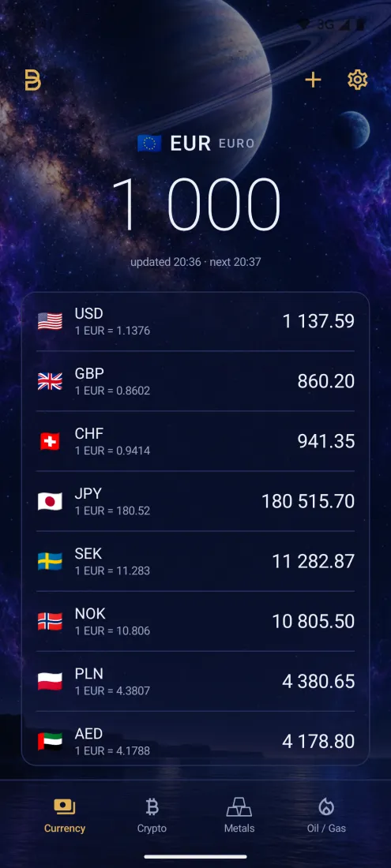391x868 pixels.
Task: Add a new currency with plus icon
Action: 313,80
